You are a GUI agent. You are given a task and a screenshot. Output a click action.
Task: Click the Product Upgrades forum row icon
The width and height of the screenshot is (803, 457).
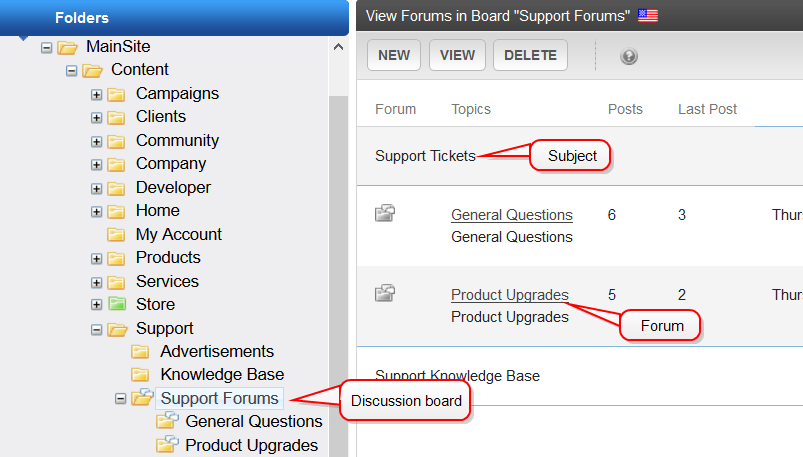click(x=385, y=293)
